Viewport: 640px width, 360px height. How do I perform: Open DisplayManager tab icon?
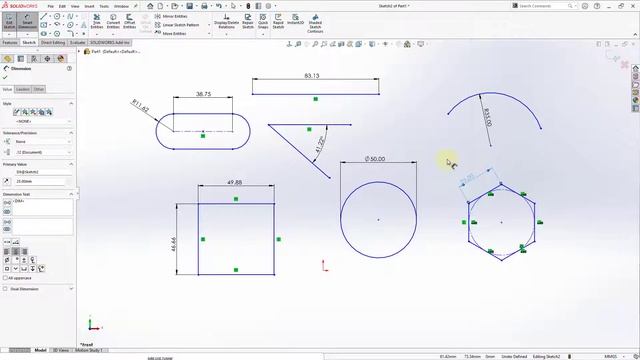[x=61, y=59]
